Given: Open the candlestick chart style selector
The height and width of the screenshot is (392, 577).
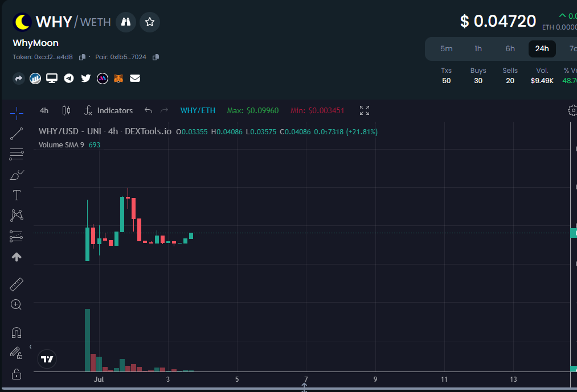Looking at the screenshot, I should pyautogui.click(x=66, y=110).
